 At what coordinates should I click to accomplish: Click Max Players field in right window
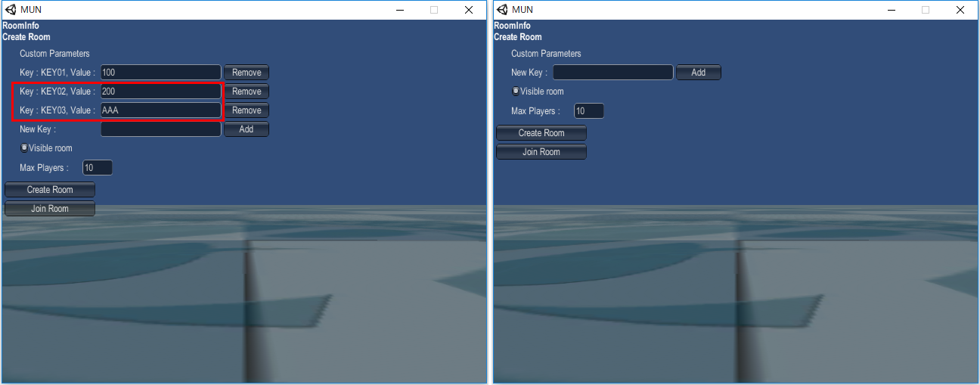(589, 111)
